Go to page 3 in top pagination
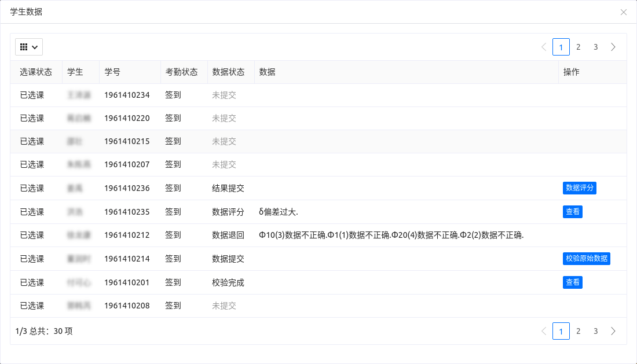Viewport: 637px width, 364px height. [x=595, y=47]
